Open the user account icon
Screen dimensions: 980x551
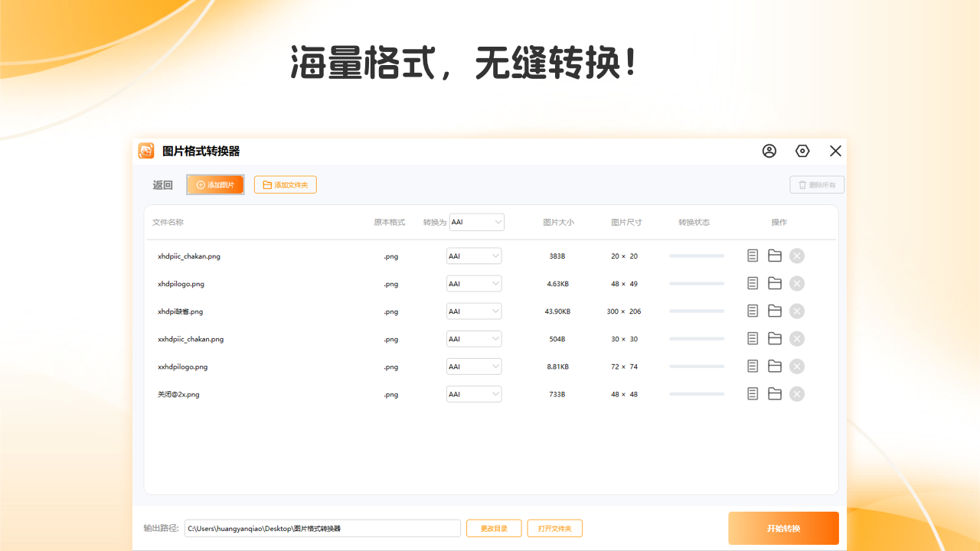[x=769, y=151]
